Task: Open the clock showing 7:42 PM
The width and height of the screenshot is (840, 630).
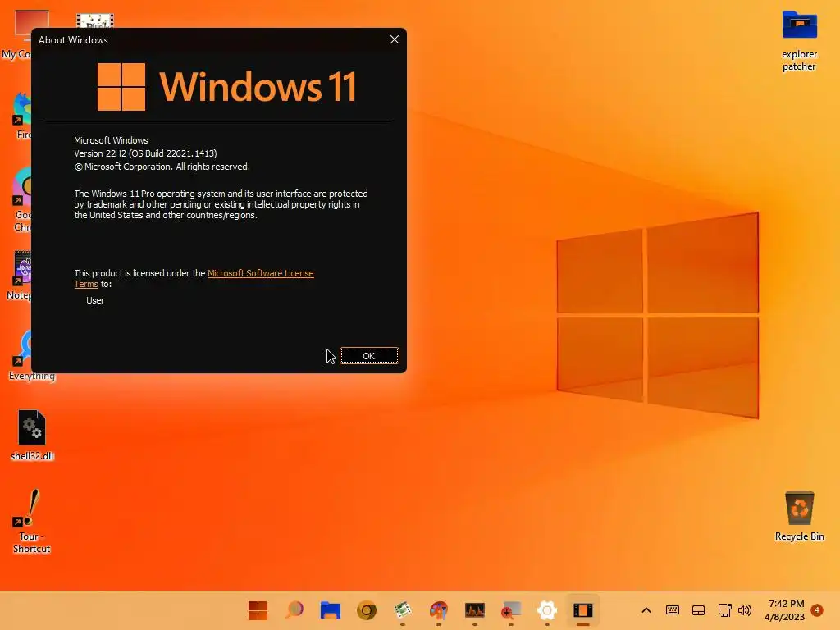Action: [785, 610]
